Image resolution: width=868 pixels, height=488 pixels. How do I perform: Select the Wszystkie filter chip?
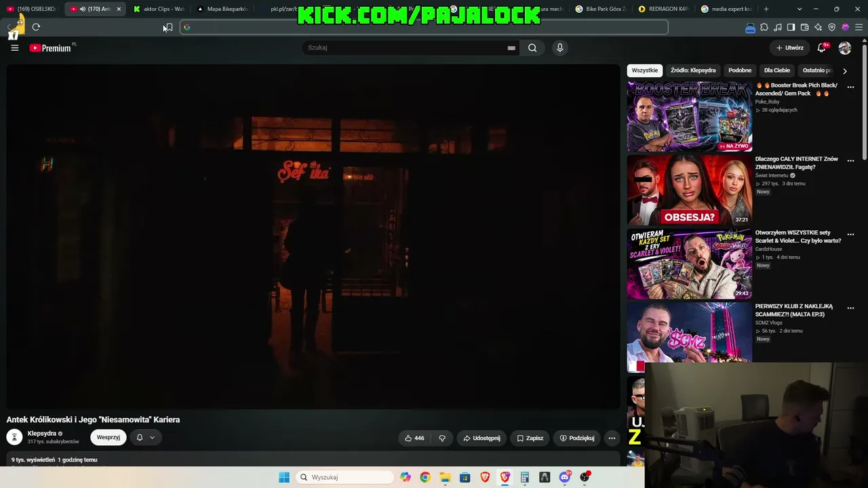pos(645,70)
